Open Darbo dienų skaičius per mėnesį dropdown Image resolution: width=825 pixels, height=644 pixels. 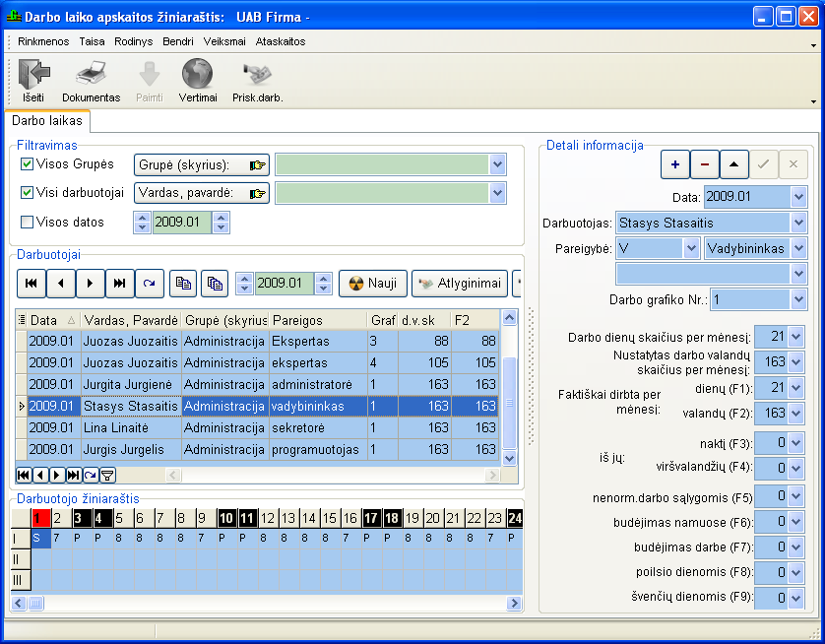click(796, 337)
